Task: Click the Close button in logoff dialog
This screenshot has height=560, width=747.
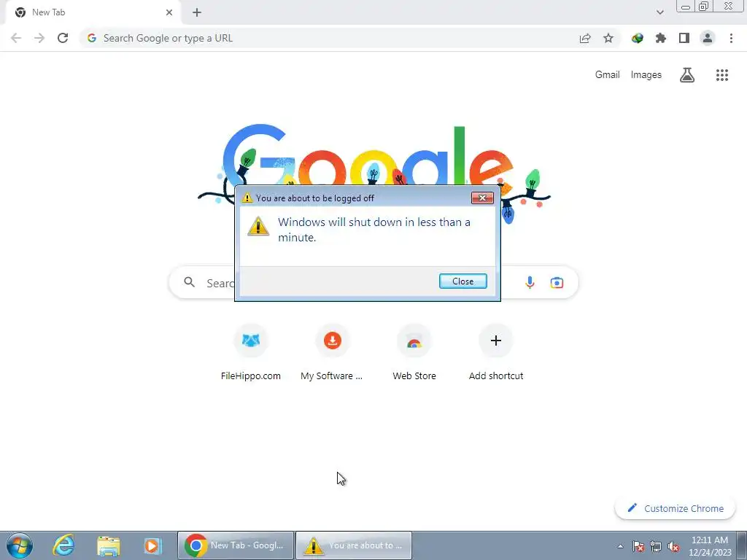Action: [x=463, y=281]
